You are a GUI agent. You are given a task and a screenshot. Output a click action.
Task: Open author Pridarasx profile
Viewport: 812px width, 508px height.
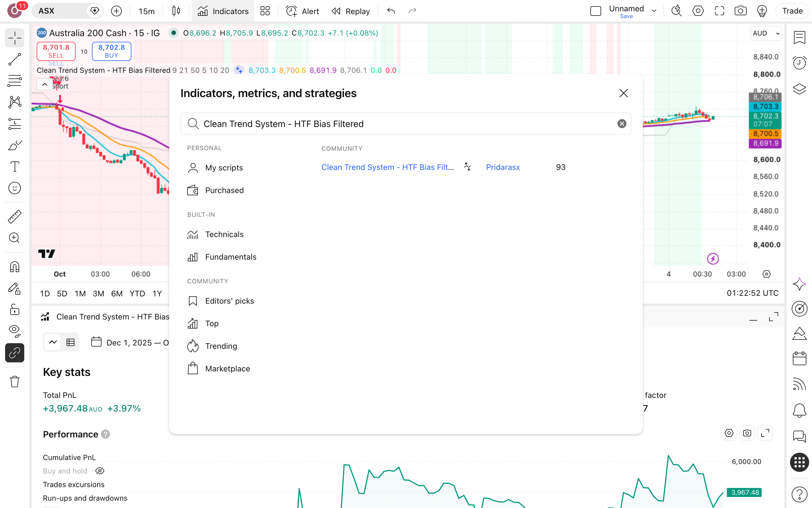(503, 167)
